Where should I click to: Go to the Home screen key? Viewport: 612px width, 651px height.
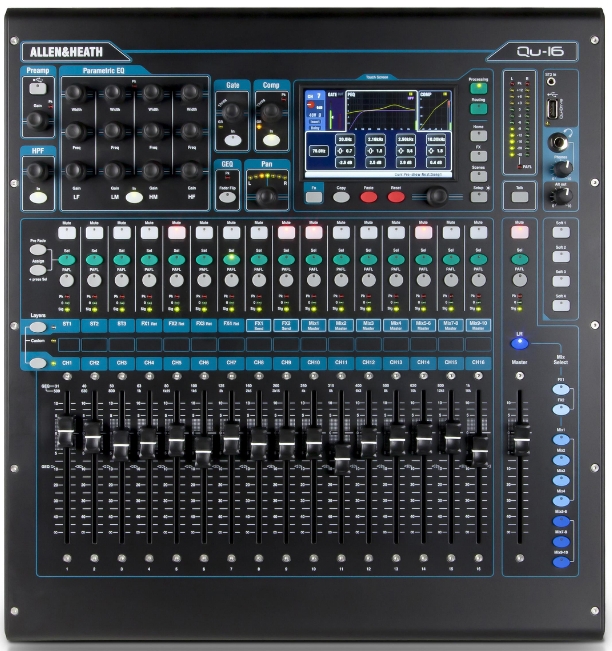pyautogui.click(x=478, y=135)
